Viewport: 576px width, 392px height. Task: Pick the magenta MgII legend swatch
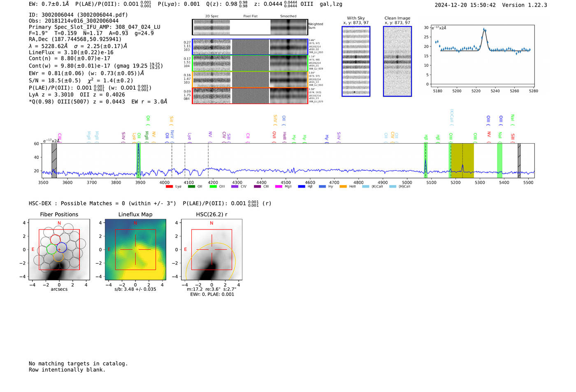point(279,187)
